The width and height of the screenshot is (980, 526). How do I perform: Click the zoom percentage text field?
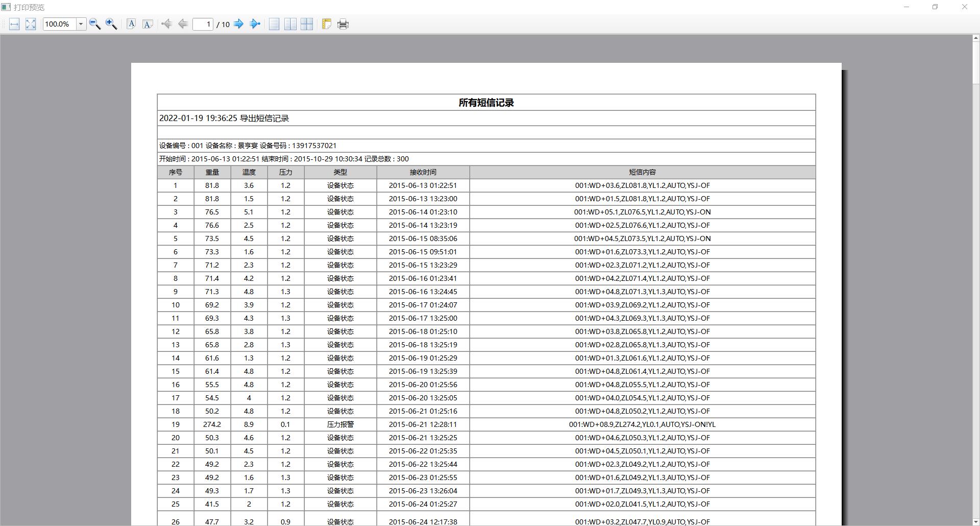[x=60, y=24]
